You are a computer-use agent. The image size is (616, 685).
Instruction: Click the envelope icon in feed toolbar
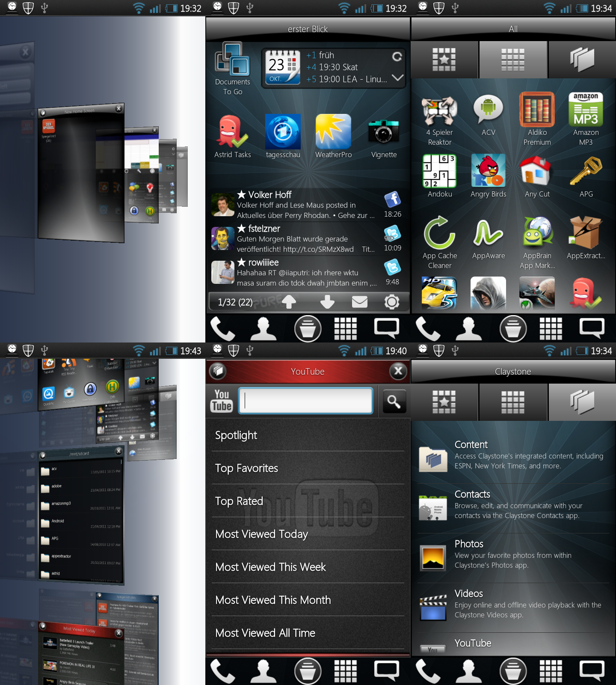[x=359, y=302]
